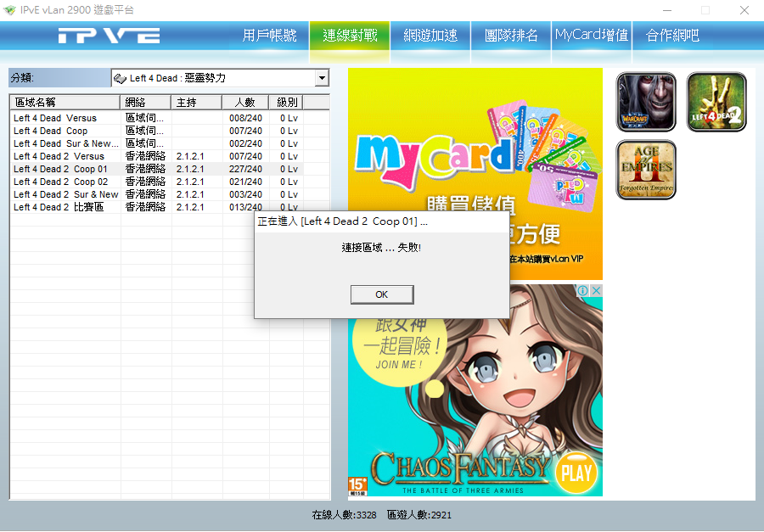Screen dimensions: 764x532
Task: Switch to the 網遊加速 tab
Action: pos(430,36)
